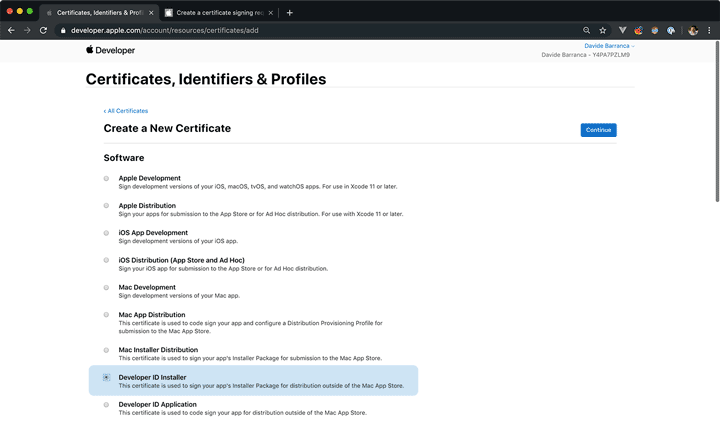720x426 pixels.
Task: Switch to the Certificates, Identifiers & Profiles tab
Action: (100, 13)
